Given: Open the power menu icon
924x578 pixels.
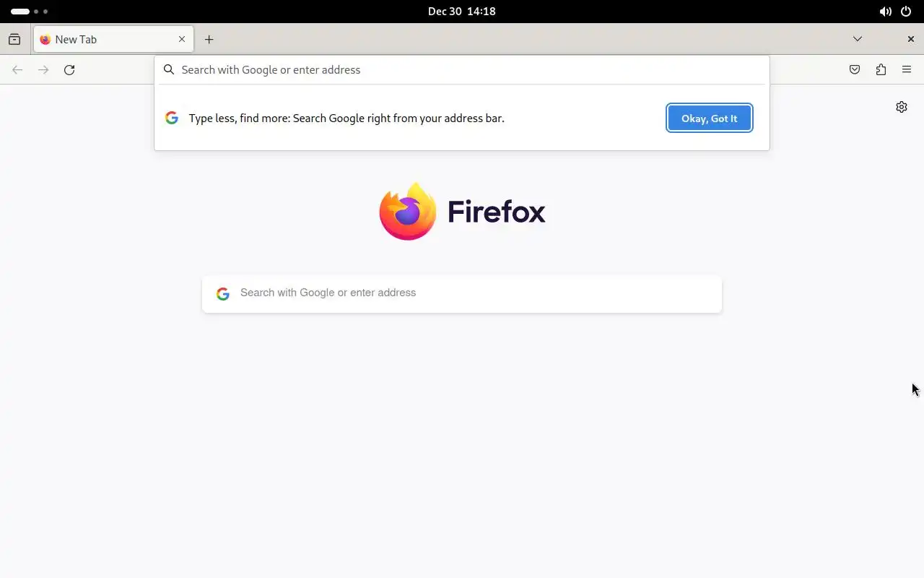Looking at the screenshot, I should [x=906, y=12].
